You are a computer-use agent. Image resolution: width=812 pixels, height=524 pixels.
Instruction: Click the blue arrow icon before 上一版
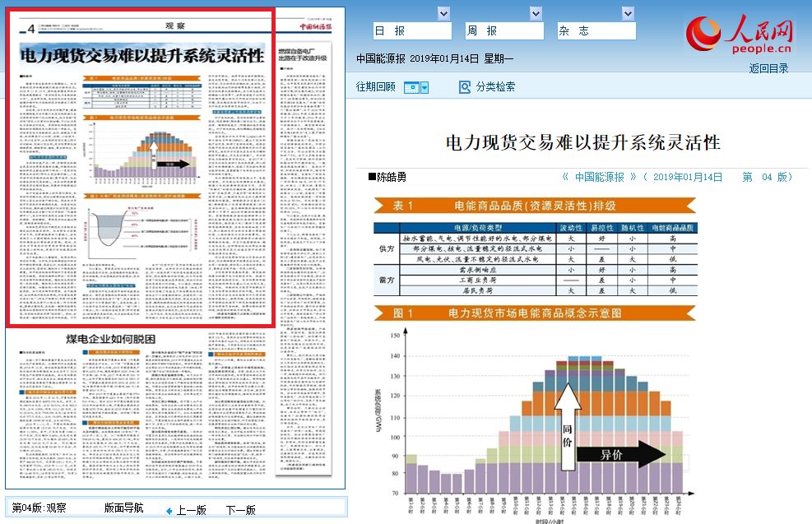click(169, 511)
